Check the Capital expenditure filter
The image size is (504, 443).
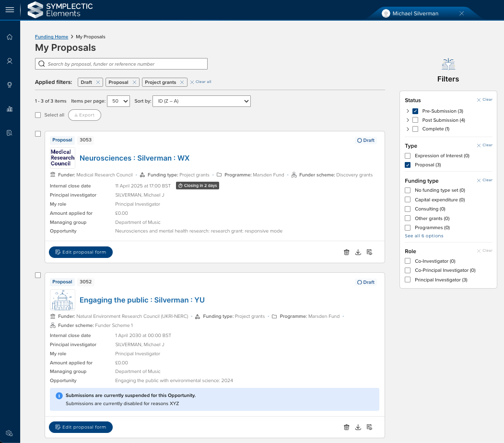point(408,199)
